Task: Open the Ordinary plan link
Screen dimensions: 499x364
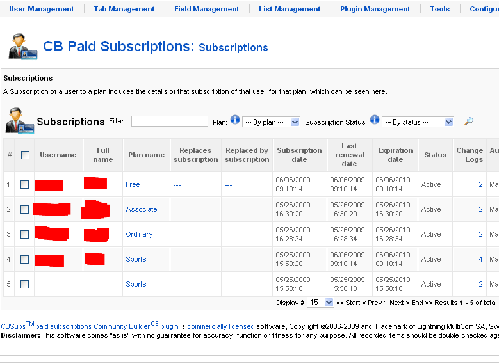Action: click(139, 234)
